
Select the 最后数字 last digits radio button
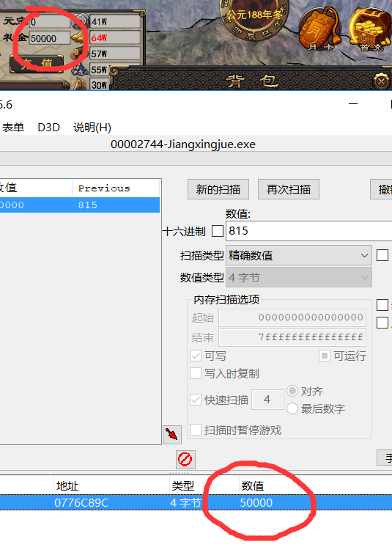tap(292, 408)
